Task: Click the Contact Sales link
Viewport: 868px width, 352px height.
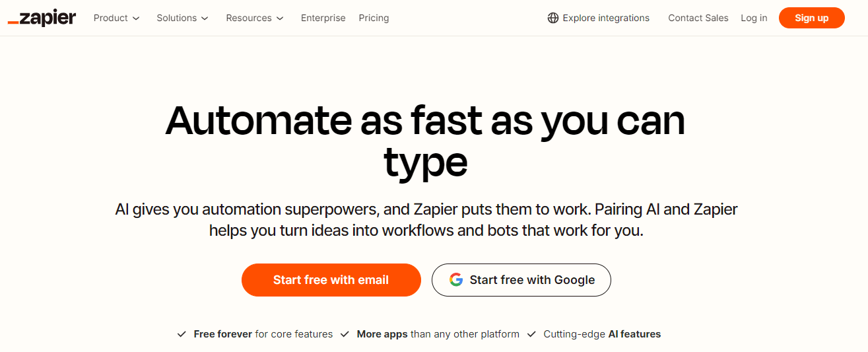Action: (698, 18)
